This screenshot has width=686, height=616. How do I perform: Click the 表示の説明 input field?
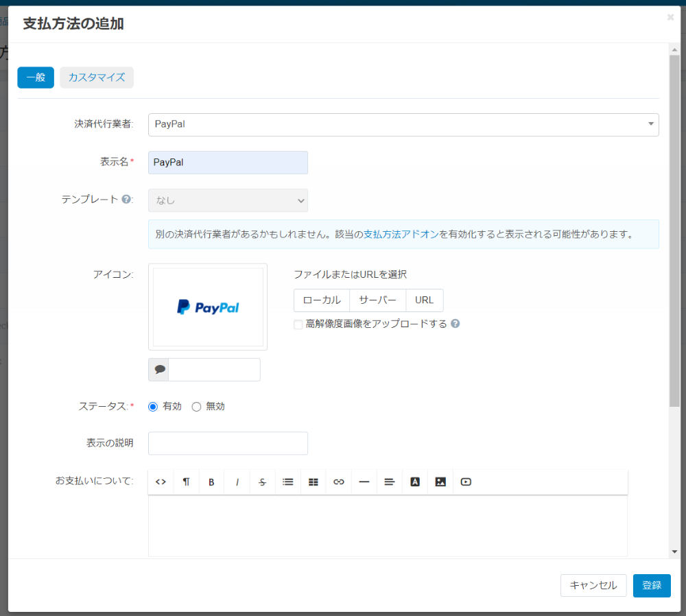pyautogui.click(x=228, y=443)
